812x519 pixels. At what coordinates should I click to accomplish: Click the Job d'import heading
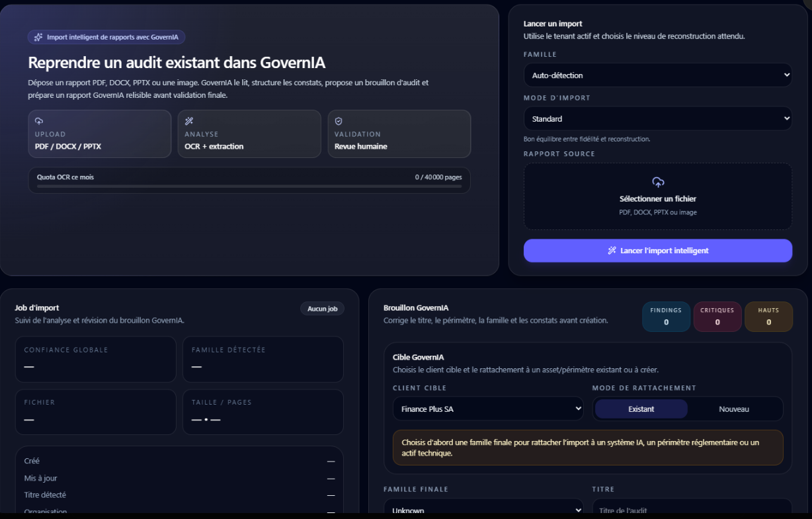coord(37,307)
